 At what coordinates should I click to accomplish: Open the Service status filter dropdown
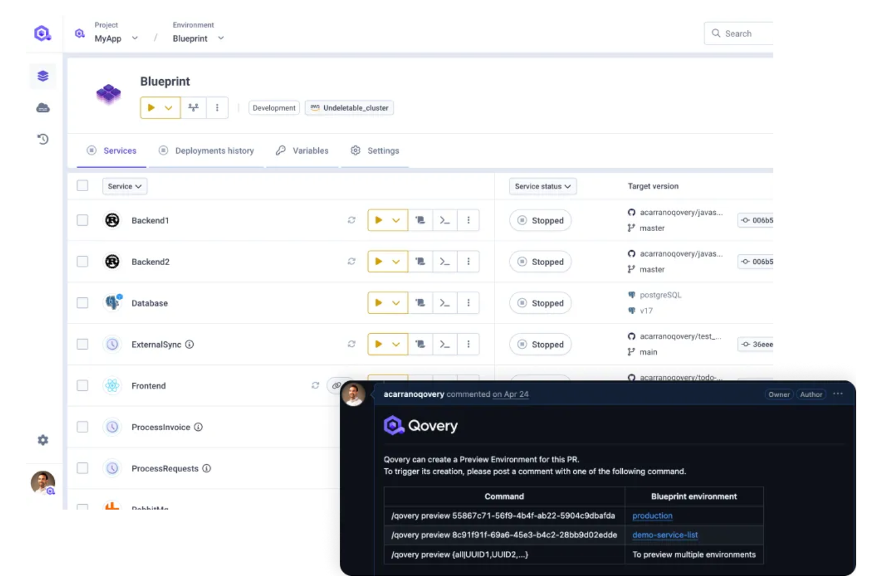tap(542, 186)
